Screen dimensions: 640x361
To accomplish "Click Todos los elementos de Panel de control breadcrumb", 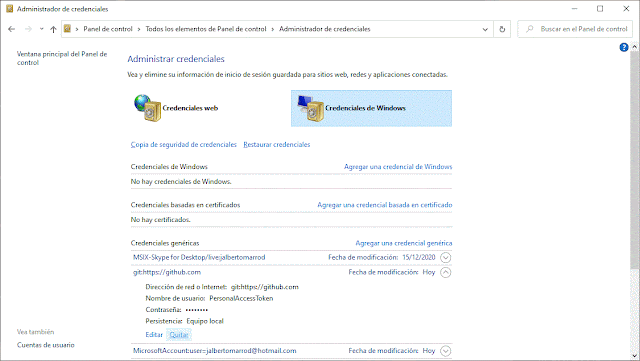I will [206, 29].
